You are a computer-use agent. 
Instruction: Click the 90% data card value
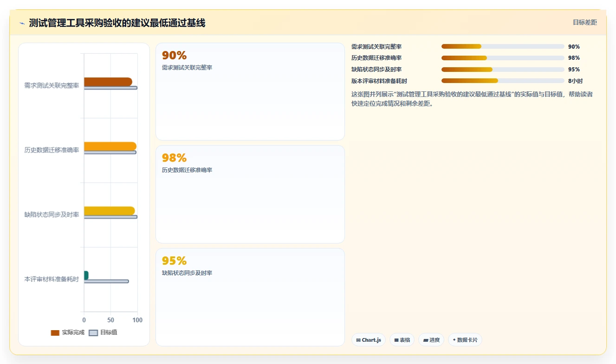click(x=174, y=56)
